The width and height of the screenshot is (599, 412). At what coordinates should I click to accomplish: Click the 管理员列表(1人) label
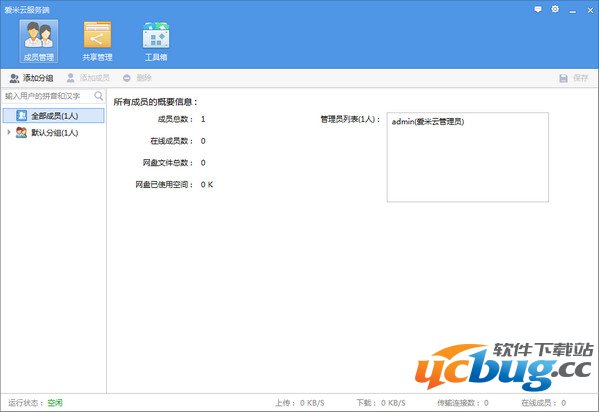(350, 119)
